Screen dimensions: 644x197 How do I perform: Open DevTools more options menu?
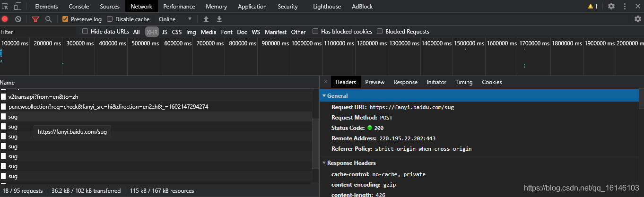tap(624, 6)
